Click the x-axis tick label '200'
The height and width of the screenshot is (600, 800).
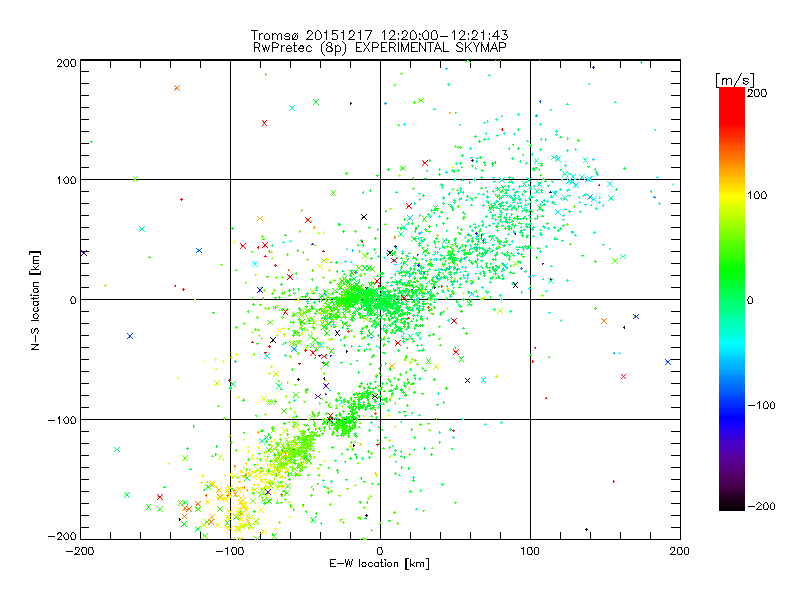[x=680, y=551]
